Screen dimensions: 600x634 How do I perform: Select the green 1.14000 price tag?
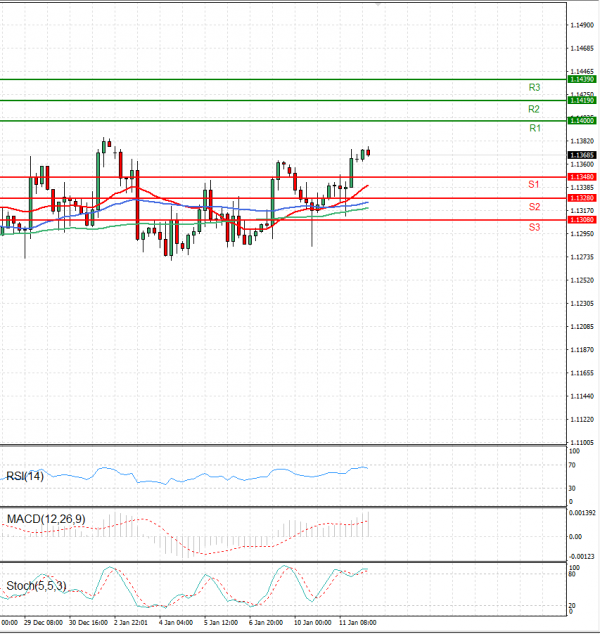click(582, 120)
